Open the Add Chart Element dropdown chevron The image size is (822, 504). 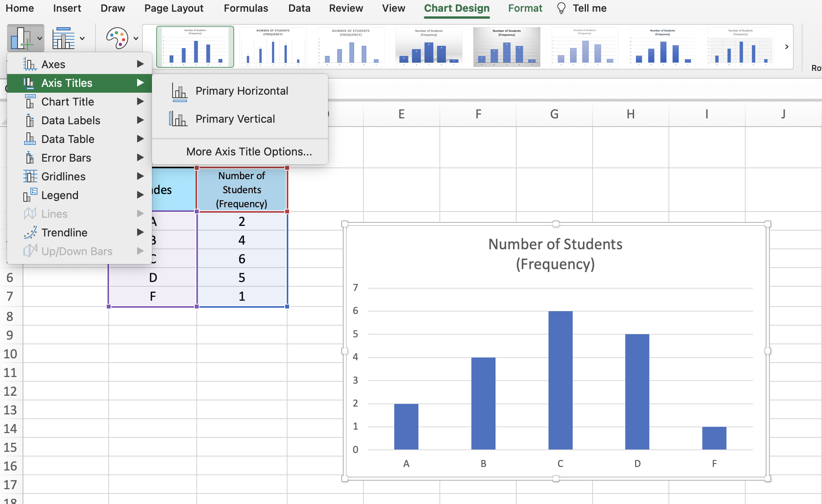coord(39,39)
